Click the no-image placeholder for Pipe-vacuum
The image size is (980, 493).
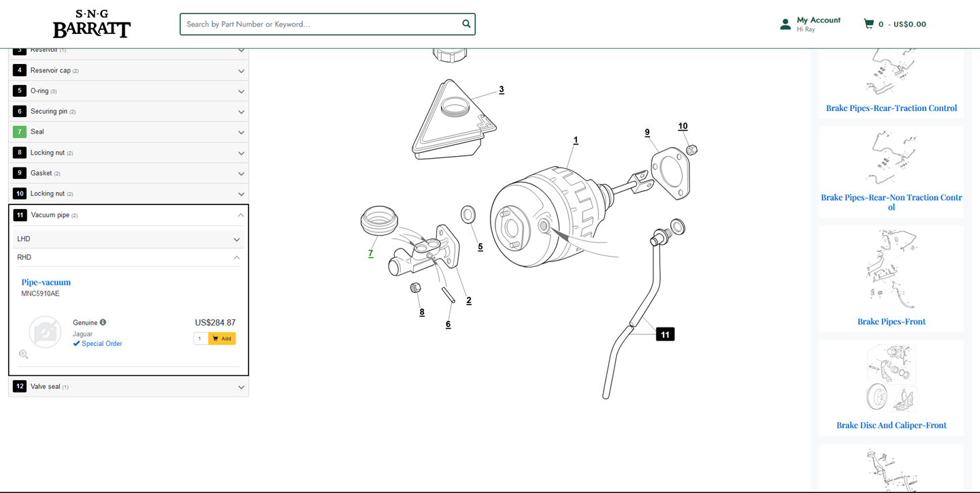tap(45, 332)
